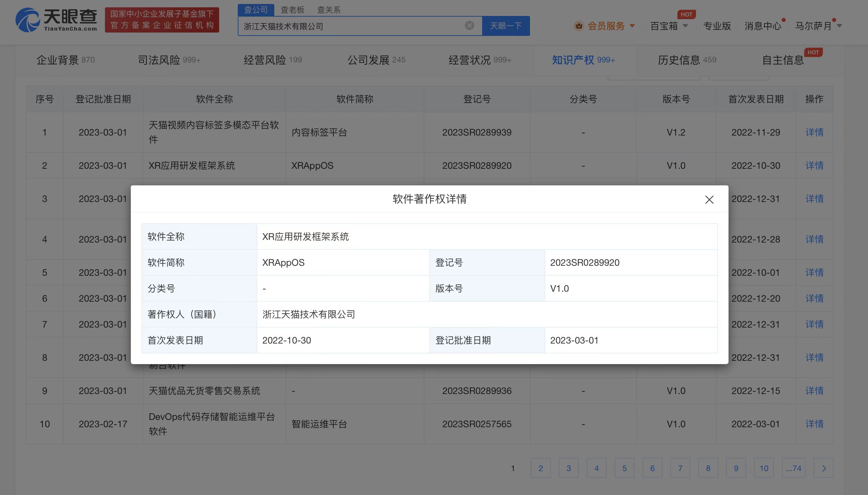This screenshot has height=495, width=868.
Task: Open 详情 for XRAppOS table row
Action: click(814, 165)
